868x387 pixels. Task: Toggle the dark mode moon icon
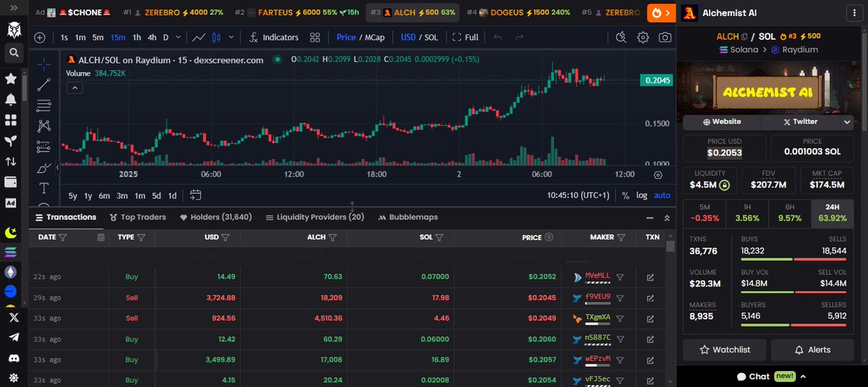click(x=11, y=232)
